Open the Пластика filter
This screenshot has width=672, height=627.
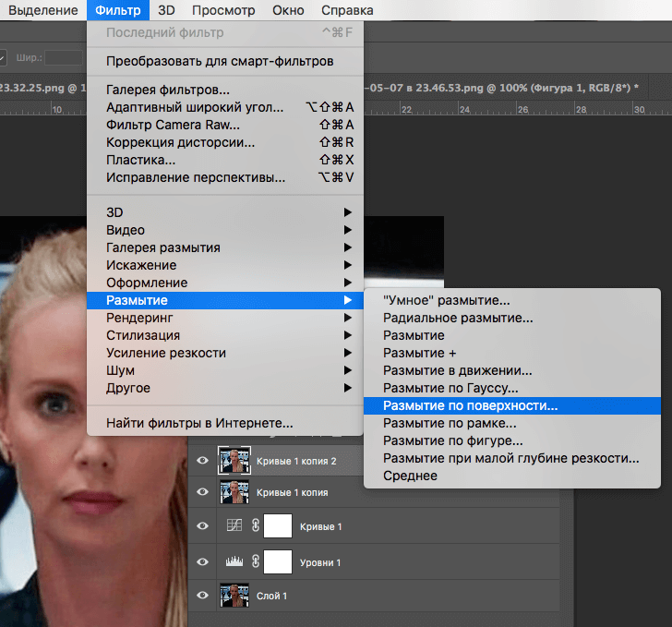tap(225, 160)
